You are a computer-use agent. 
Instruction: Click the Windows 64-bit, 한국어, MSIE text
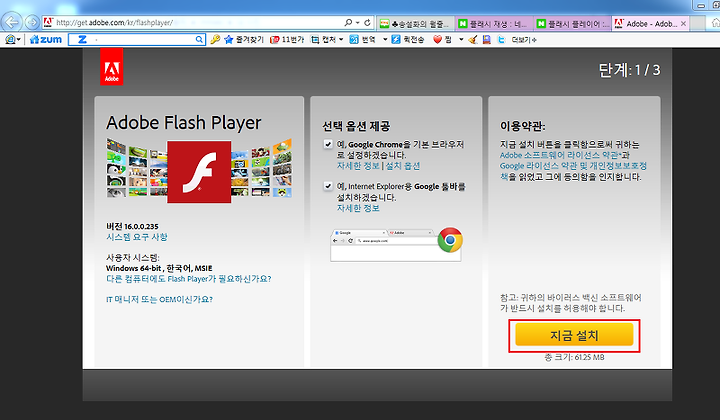pyautogui.click(x=159, y=268)
